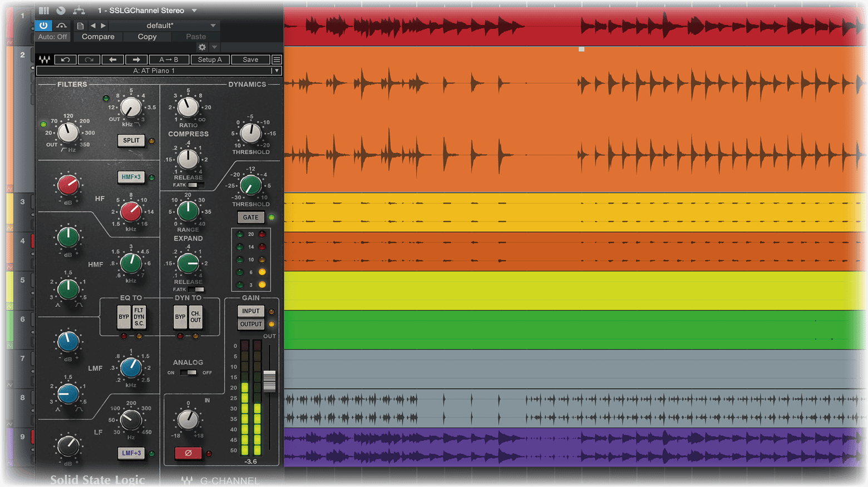Click the blue LMF frequency kHz knob
868x487 pixels.
131,367
